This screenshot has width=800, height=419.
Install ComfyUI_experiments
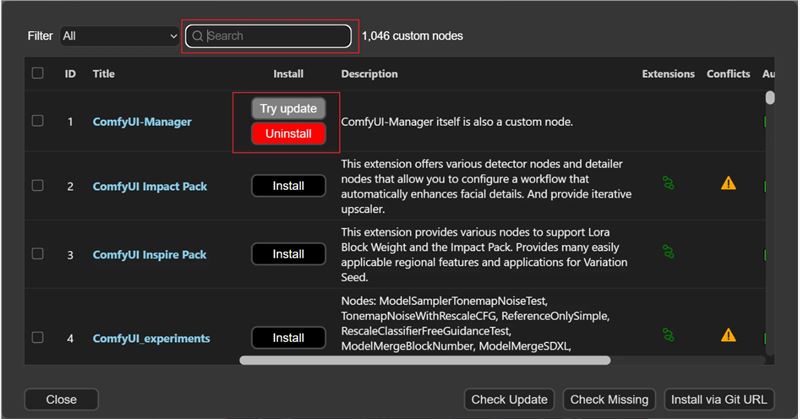[x=288, y=338]
